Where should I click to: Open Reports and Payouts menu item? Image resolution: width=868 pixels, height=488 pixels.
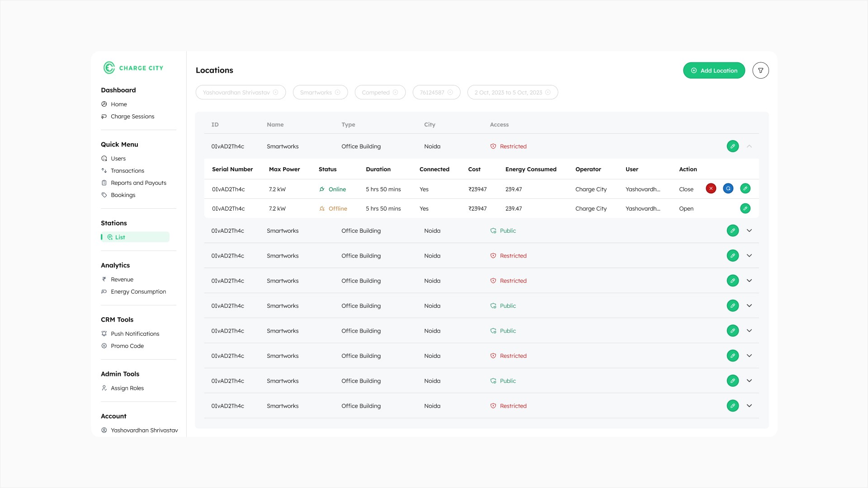point(138,183)
